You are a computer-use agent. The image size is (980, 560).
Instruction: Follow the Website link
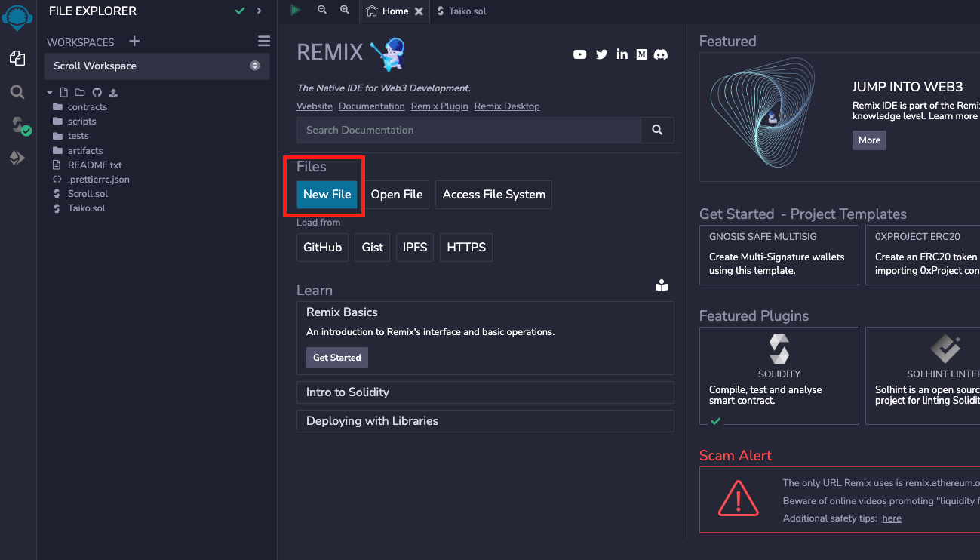[315, 106]
